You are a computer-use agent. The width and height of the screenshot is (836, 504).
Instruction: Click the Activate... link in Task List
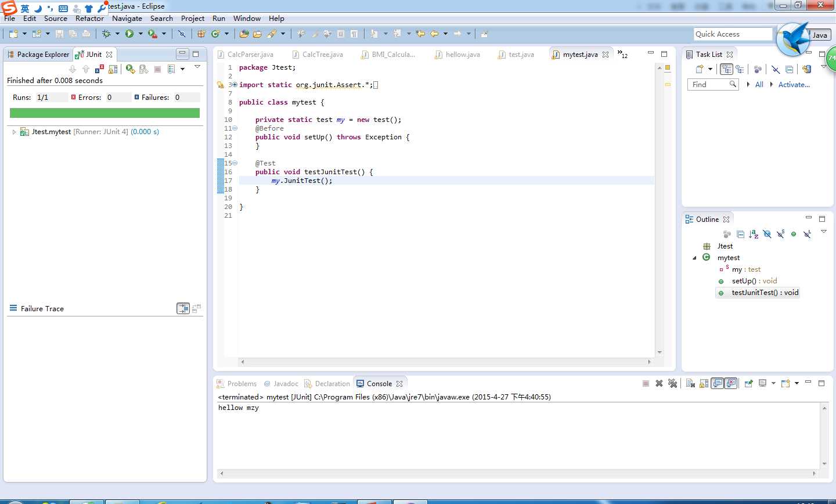click(x=794, y=85)
